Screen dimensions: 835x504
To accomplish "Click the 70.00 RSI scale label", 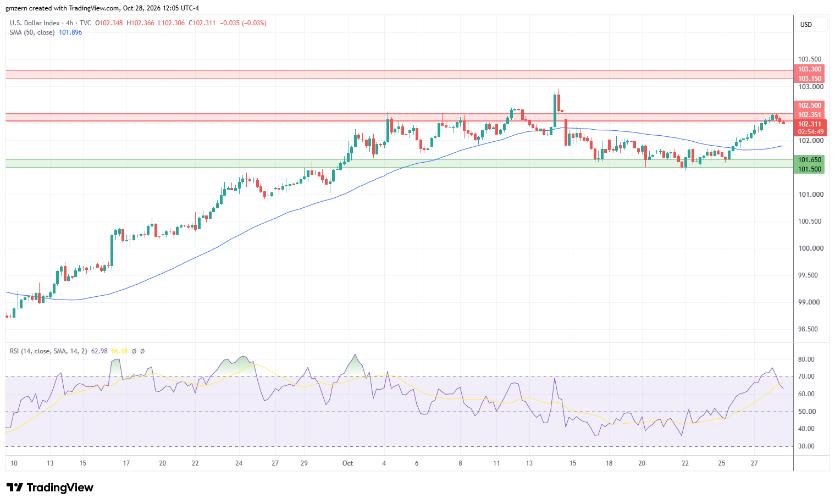I will click(x=806, y=377).
